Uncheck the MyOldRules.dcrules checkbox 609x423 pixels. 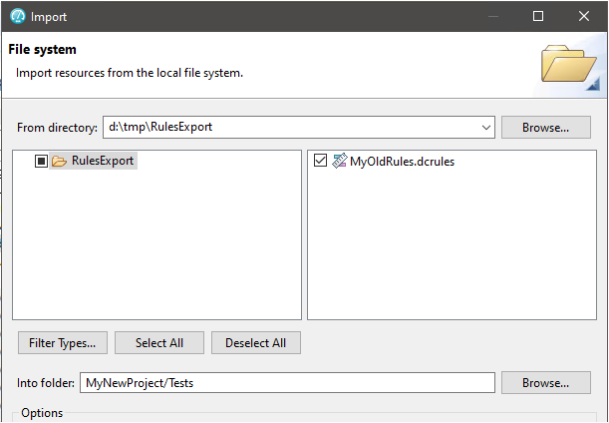320,160
